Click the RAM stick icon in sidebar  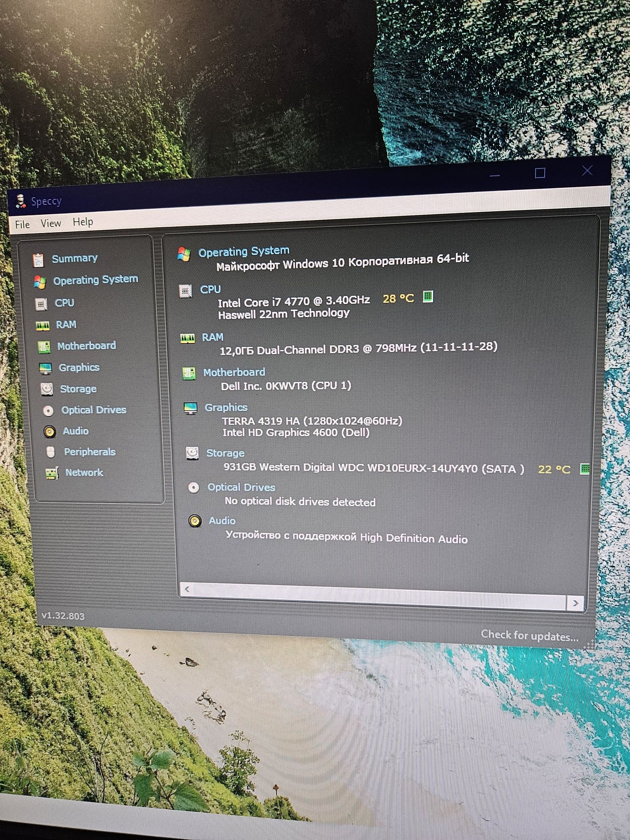point(43,326)
